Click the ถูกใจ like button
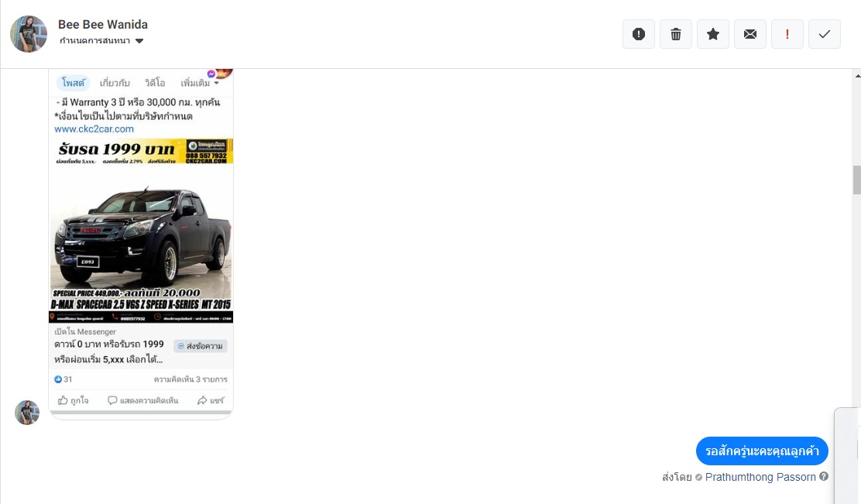Image resolution: width=861 pixels, height=504 pixels. (73, 400)
